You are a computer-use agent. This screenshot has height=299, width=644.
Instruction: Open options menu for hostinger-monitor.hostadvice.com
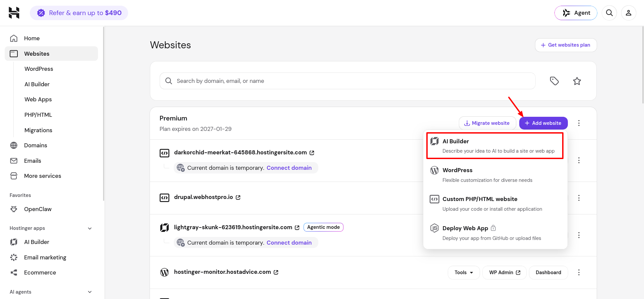pyautogui.click(x=579, y=272)
